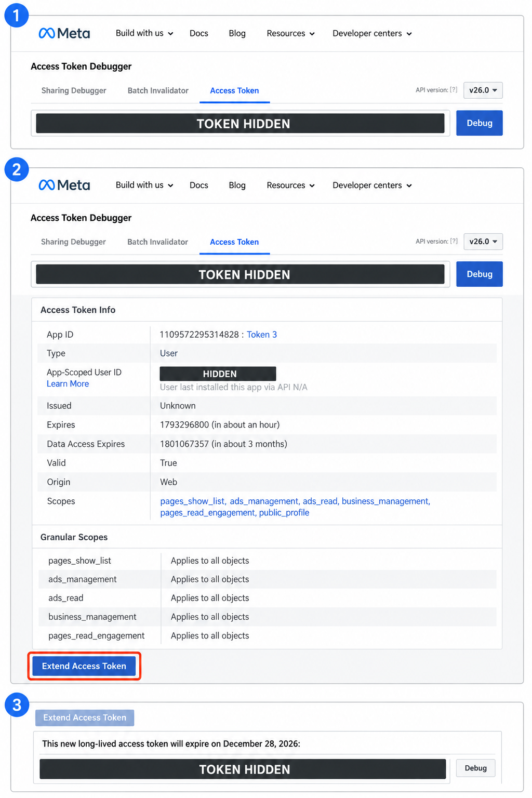Expand Build with us menu in panel 2
This screenshot has height=798, width=532.
(x=144, y=185)
